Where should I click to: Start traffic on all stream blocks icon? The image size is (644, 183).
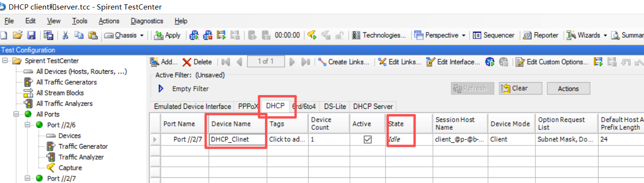pyautogui.click(x=221, y=35)
